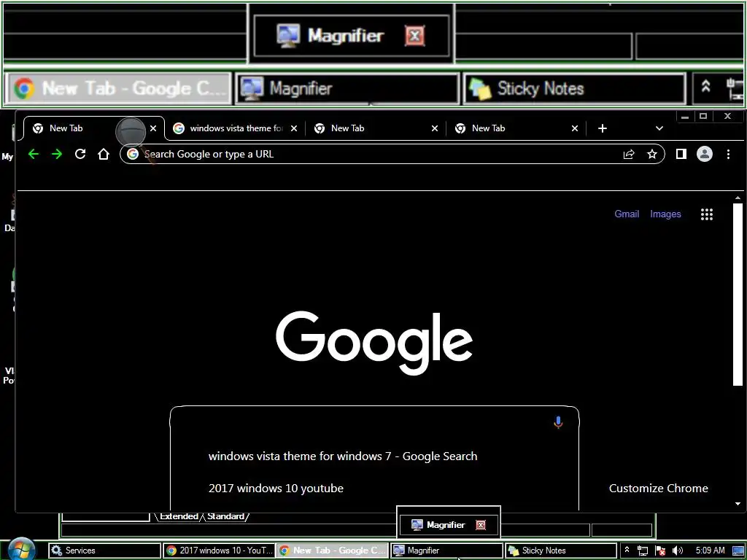747x560 pixels.
Task: Click the Customize Chrome button
Action: point(659,488)
